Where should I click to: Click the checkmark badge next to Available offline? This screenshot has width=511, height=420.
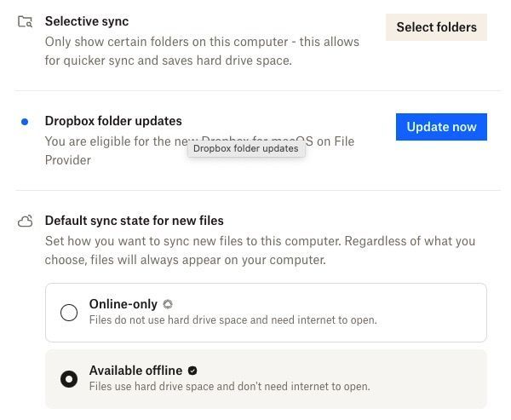pyautogui.click(x=192, y=371)
